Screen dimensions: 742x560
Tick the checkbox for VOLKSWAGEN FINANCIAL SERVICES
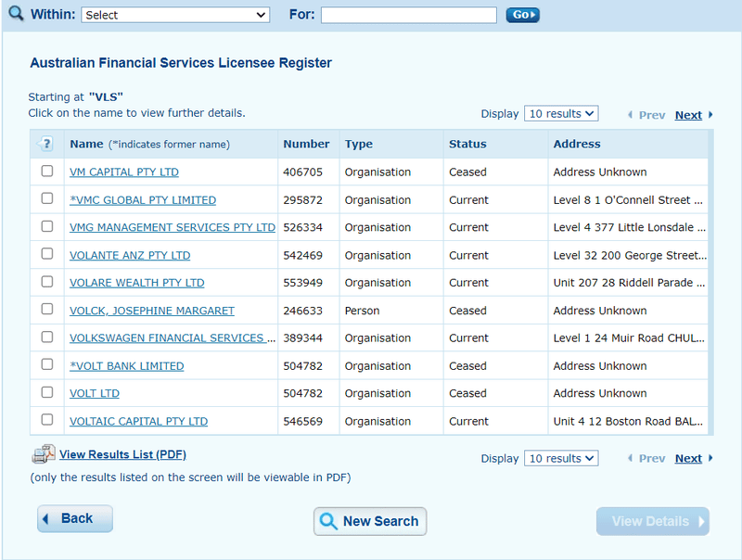[x=47, y=337]
